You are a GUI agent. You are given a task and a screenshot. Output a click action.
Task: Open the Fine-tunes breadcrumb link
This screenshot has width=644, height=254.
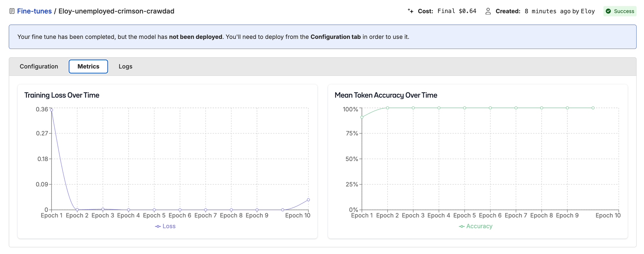(x=34, y=11)
